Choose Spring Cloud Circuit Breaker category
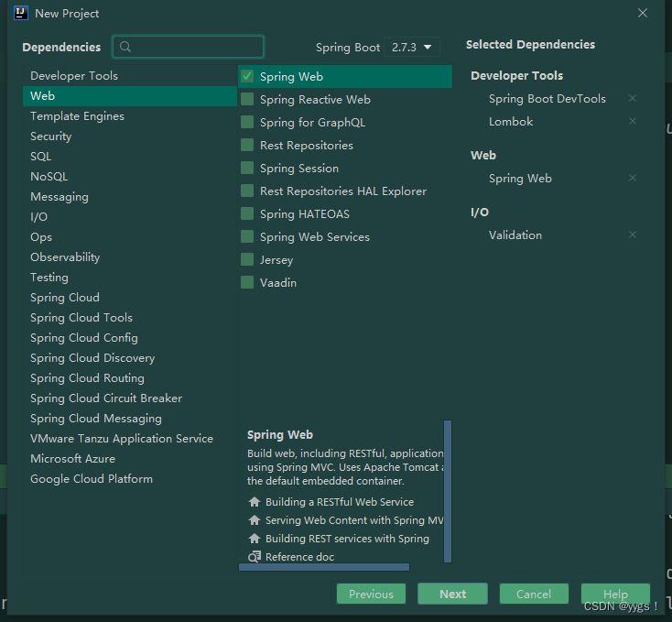672x622 pixels. [130, 398]
